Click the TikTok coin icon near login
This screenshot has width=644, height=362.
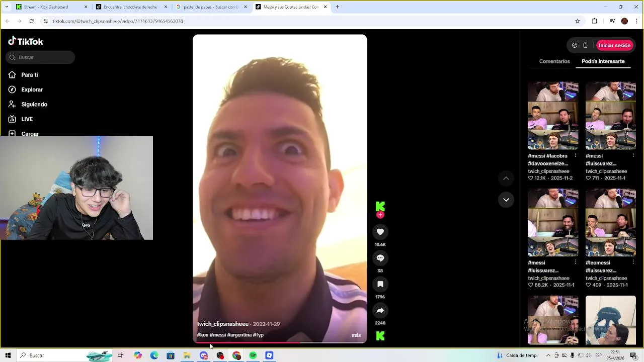tap(575, 45)
